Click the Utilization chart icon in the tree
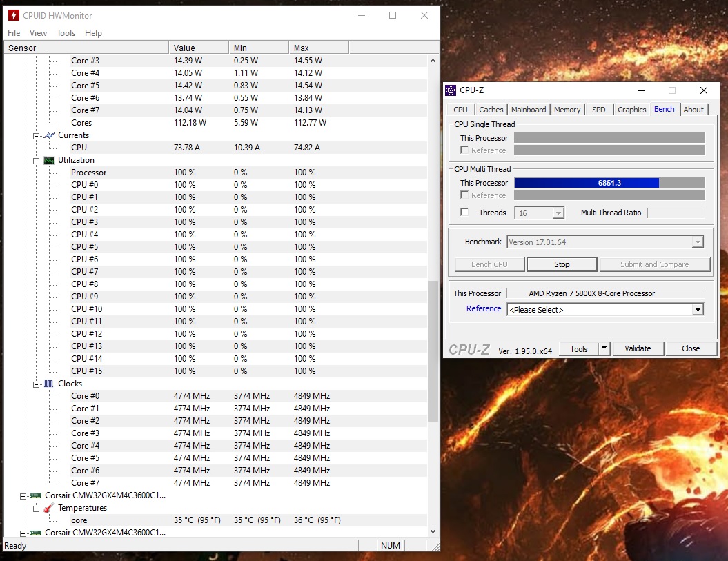728x561 pixels. (49, 160)
